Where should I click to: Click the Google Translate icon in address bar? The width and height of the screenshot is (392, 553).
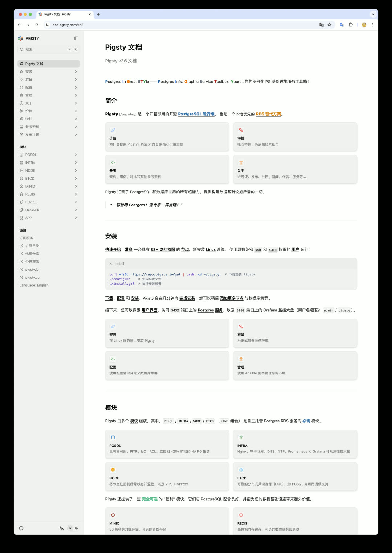pos(321,25)
